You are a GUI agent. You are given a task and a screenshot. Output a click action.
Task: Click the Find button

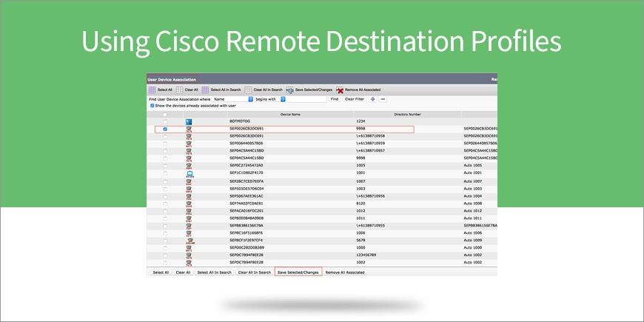point(335,99)
